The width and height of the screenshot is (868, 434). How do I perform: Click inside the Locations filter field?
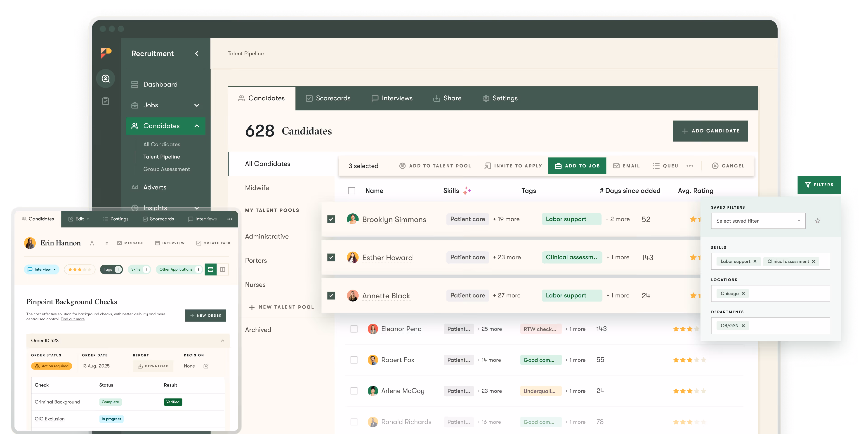771,293
